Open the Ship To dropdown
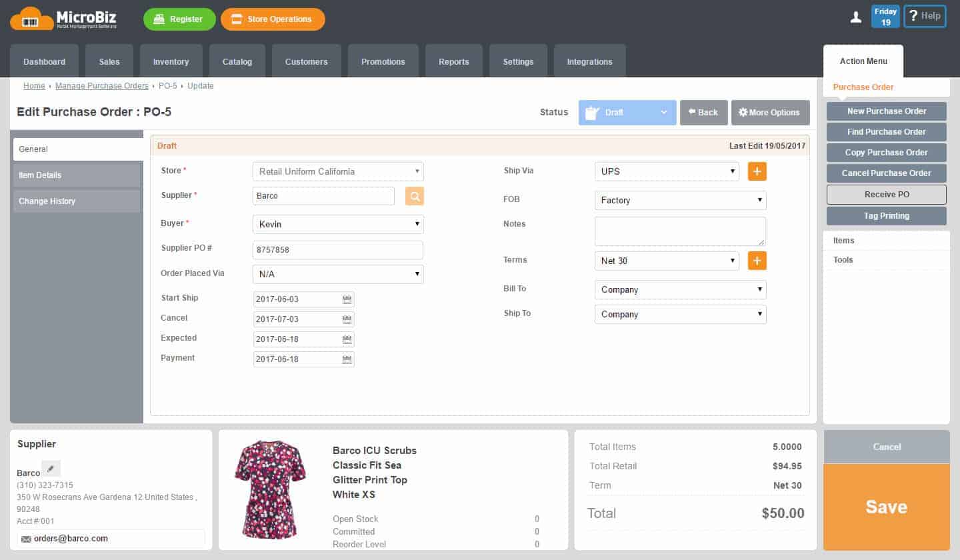The height and width of the screenshot is (560, 960). point(681,315)
